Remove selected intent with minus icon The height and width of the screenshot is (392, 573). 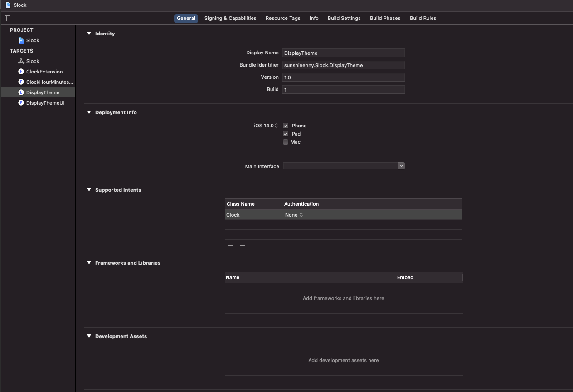pyautogui.click(x=242, y=245)
